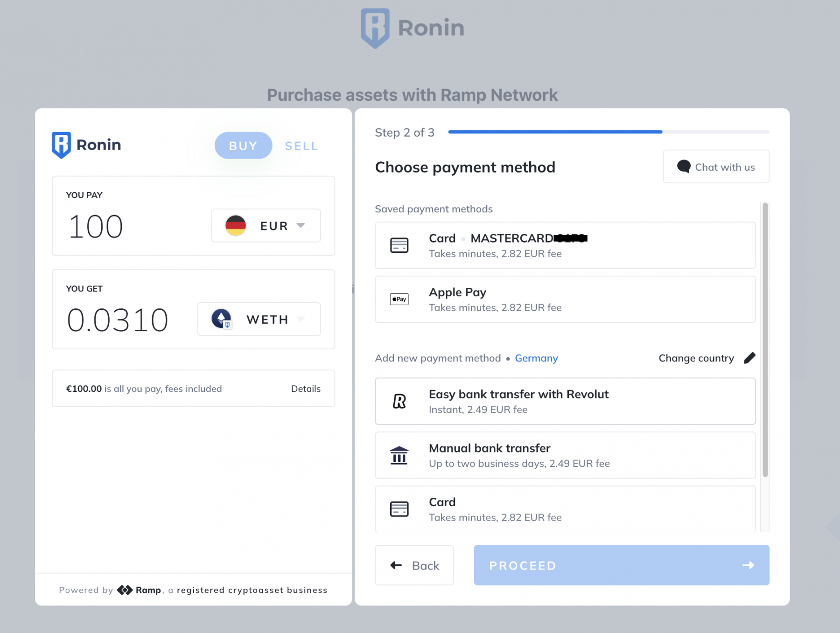
Task: Open fee Details link
Action: point(306,389)
